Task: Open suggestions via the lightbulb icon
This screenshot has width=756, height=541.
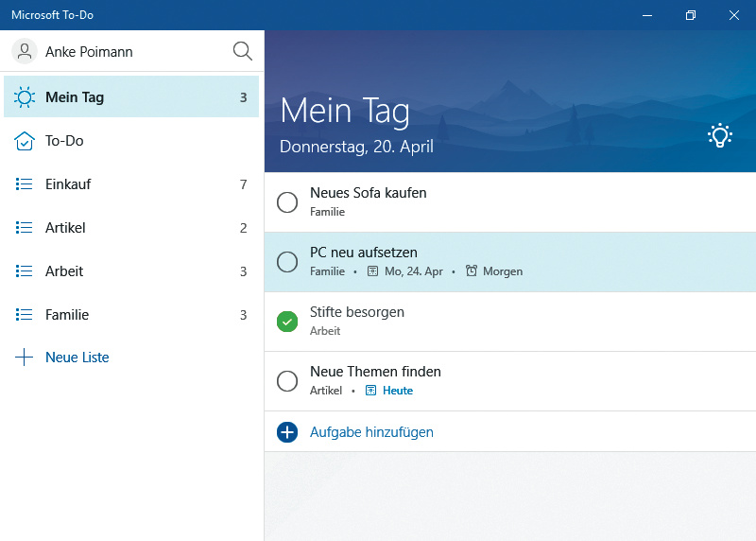Action: click(x=720, y=135)
